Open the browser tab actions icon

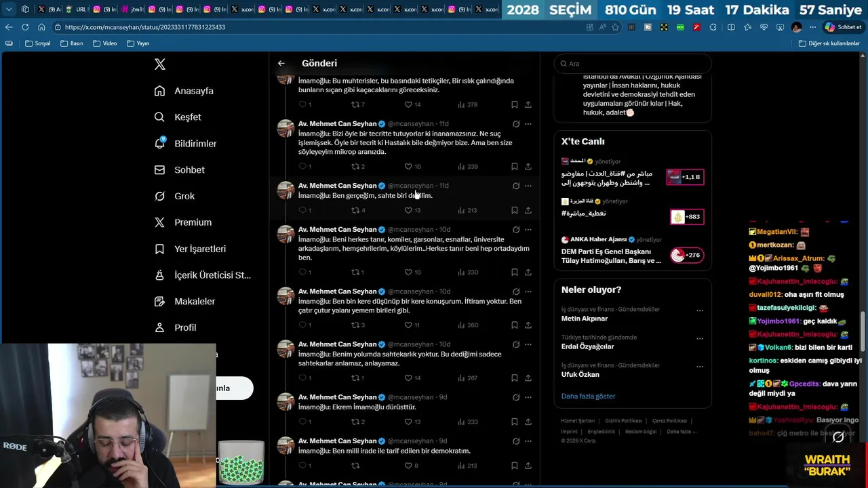coord(25,9)
